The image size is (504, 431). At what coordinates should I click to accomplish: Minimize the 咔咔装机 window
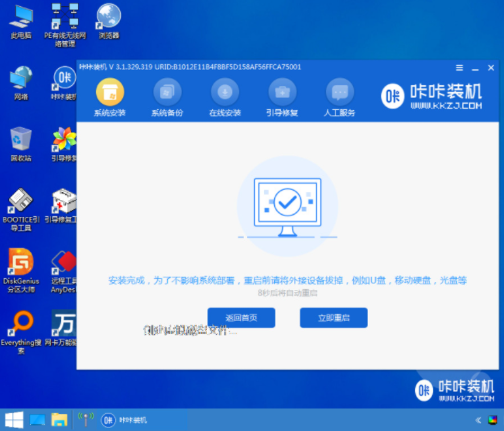475,68
